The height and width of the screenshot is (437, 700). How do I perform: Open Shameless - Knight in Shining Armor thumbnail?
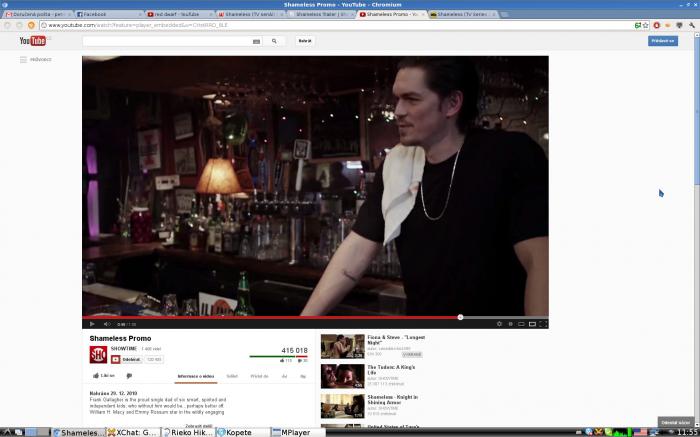point(342,406)
